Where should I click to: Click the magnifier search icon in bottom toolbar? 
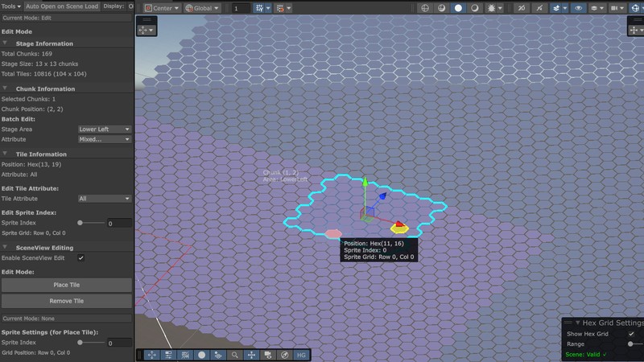pyautogui.click(x=234, y=355)
